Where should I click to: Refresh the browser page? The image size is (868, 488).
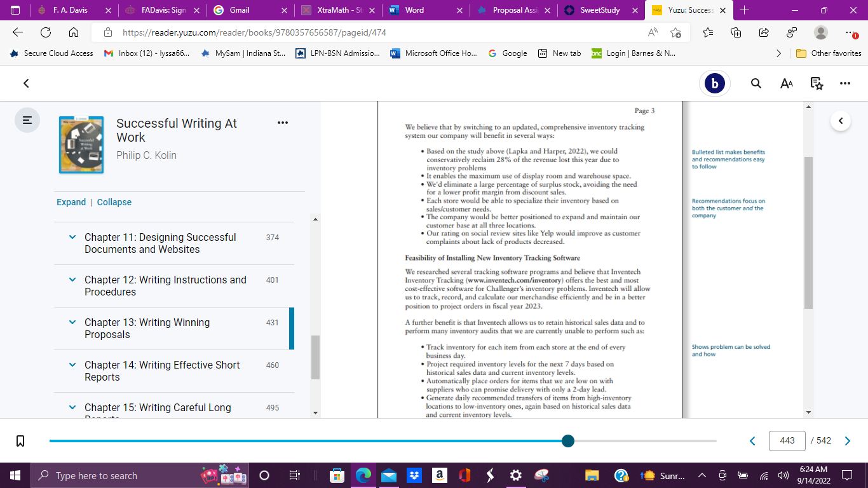tap(46, 32)
